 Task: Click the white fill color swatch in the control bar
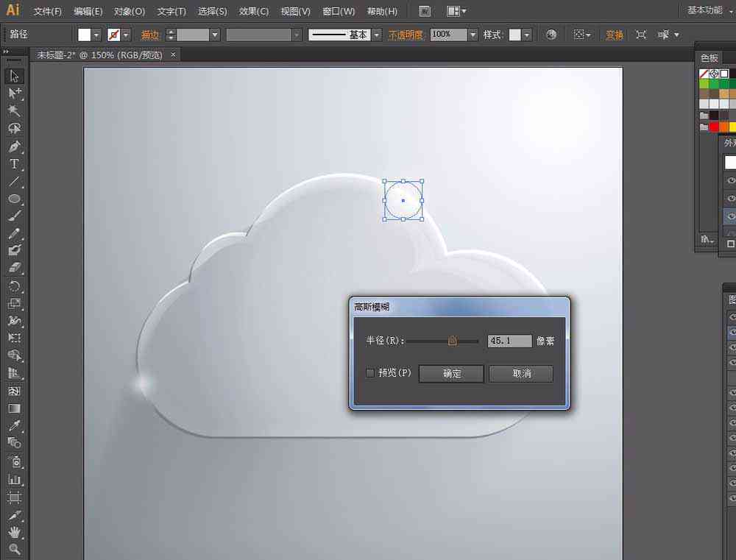point(85,35)
